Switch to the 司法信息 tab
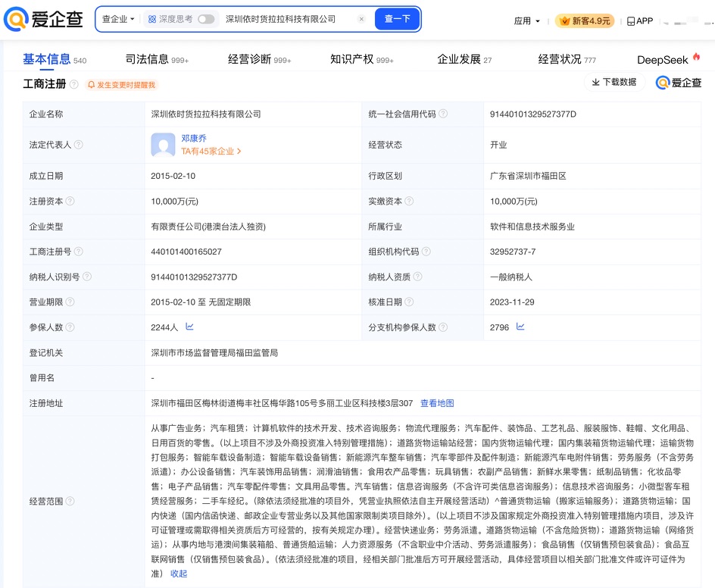Viewport: 715px width, 588px height. (x=157, y=60)
